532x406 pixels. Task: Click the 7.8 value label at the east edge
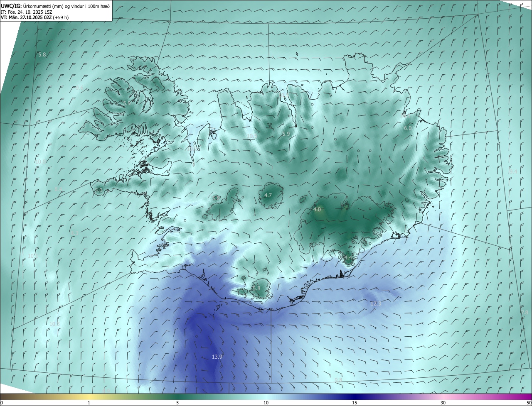[525, 312]
